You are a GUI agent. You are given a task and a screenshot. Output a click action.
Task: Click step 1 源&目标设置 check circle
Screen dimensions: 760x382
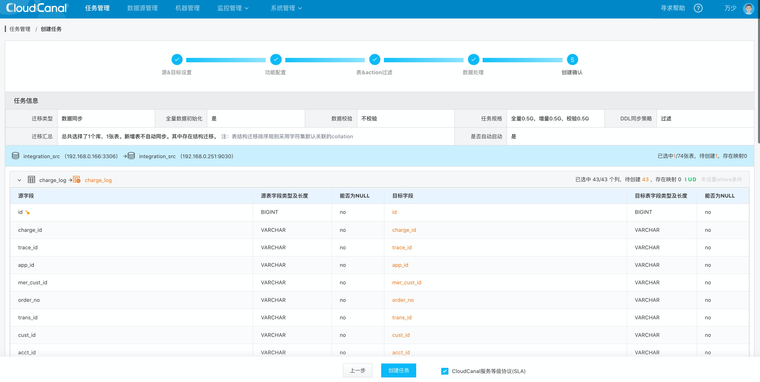pos(177,60)
